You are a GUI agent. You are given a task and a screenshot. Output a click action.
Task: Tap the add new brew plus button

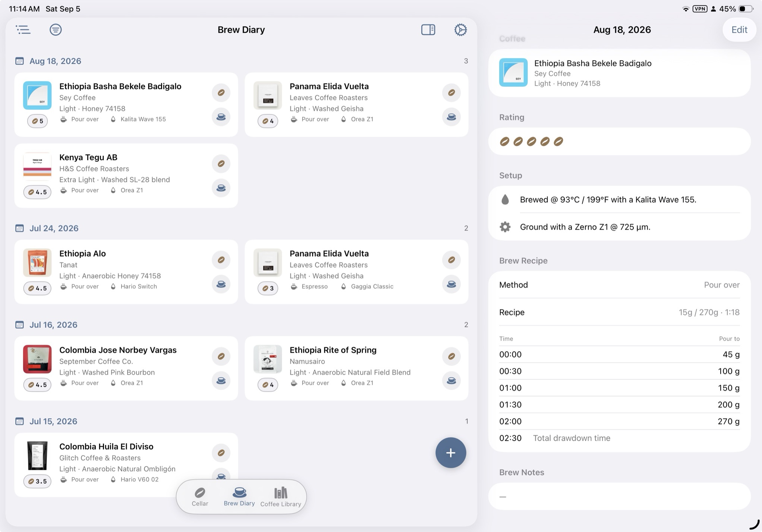click(x=451, y=453)
